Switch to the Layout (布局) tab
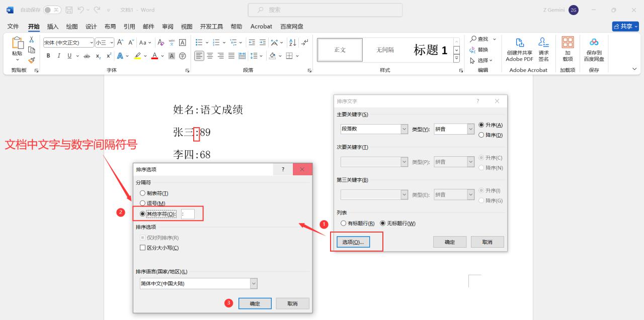This screenshot has width=644, height=320. click(x=110, y=27)
